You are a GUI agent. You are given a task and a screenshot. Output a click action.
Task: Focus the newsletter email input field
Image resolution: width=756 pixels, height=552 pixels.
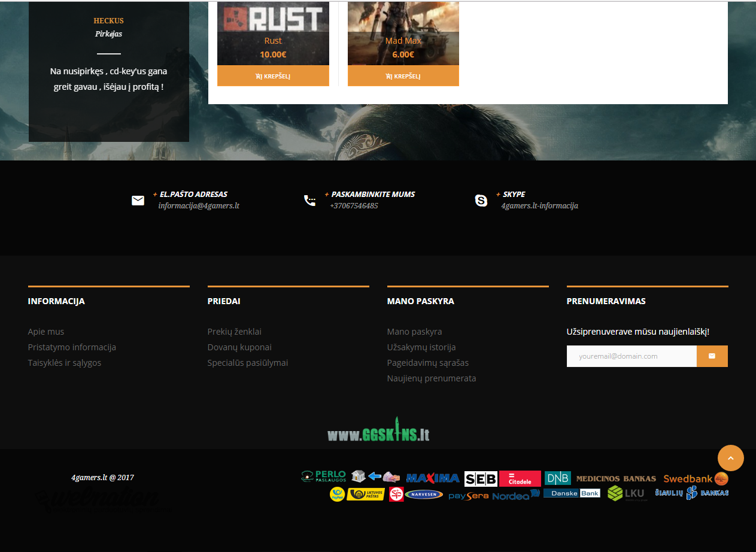click(631, 356)
